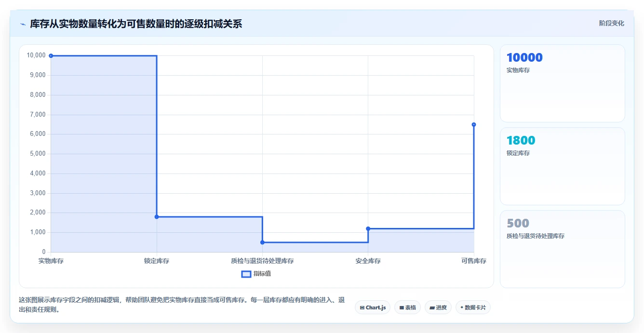Image resolution: width=644 pixels, height=333 pixels.
Task: Click the 10,000 y-axis tick label
Action: [x=37, y=55]
